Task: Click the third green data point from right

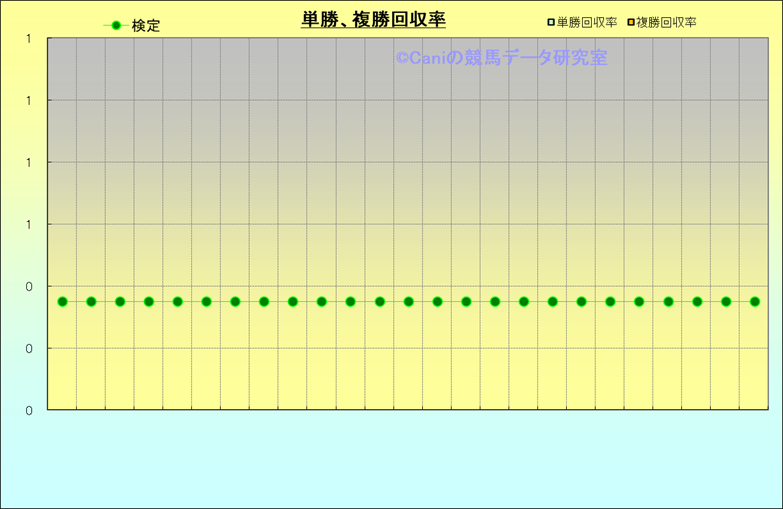Action: [697, 301]
